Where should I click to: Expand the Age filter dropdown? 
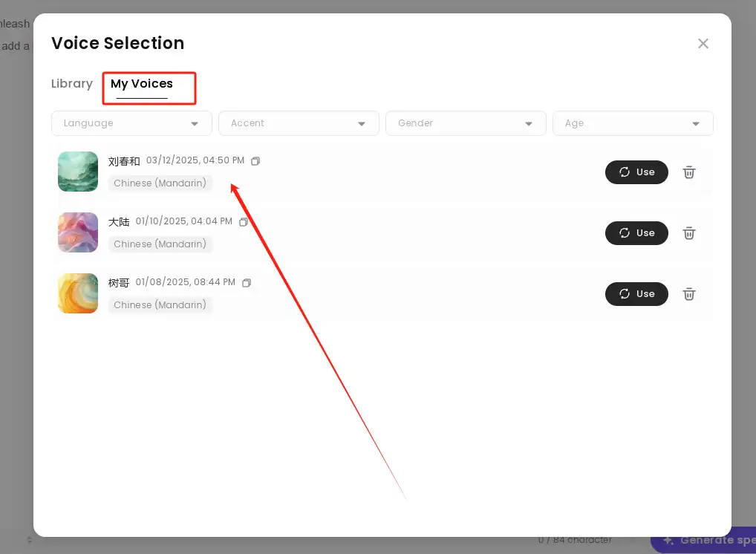(x=633, y=123)
